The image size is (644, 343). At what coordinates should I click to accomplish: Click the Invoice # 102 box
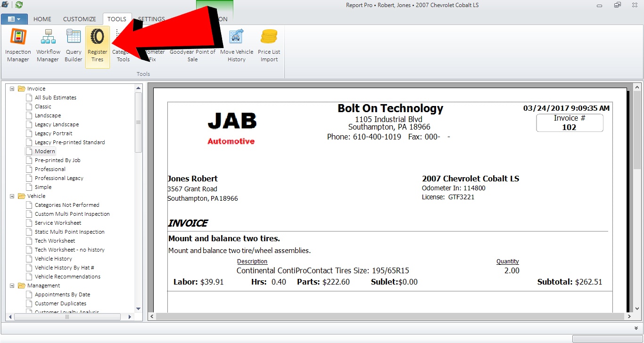pos(570,122)
